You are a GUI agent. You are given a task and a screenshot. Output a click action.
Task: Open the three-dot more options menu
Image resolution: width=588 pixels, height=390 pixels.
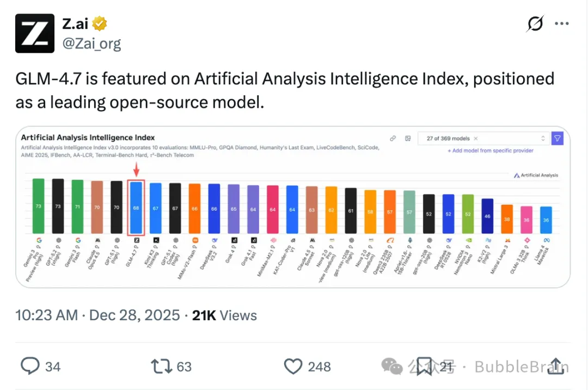[x=562, y=24]
